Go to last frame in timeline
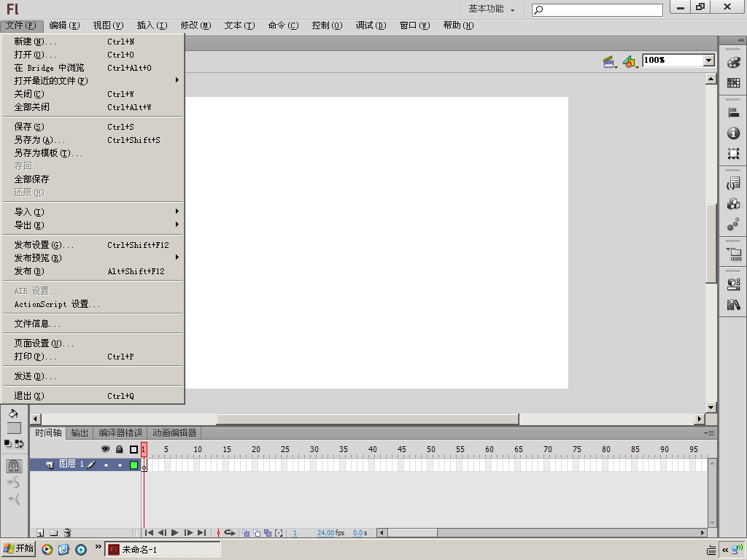 tap(201, 533)
